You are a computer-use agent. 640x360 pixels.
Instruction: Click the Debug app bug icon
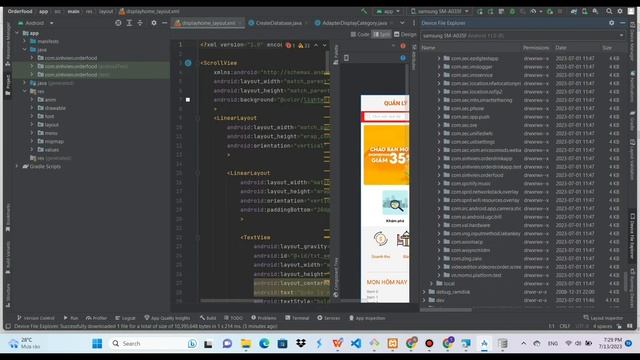[x=512, y=11]
